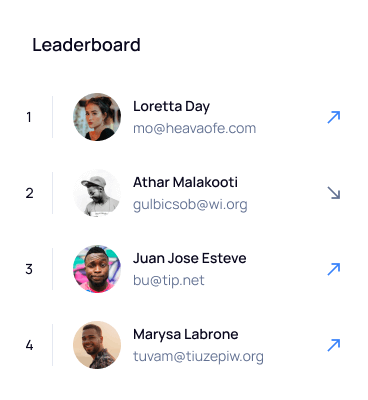Open Athar Malakooti's grayscale avatar
Image resolution: width=368 pixels, height=400 pixels.
click(97, 193)
